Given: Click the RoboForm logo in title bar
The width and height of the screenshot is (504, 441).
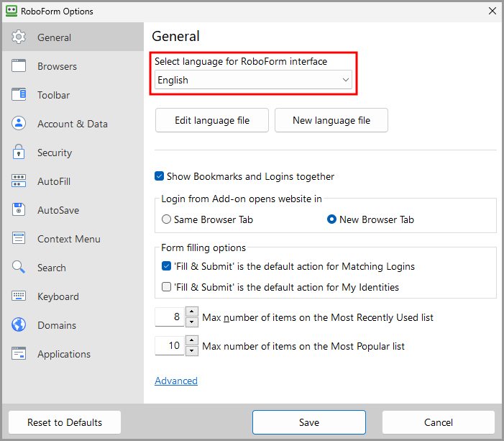Looking at the screenshot, I should coord(12,11).
